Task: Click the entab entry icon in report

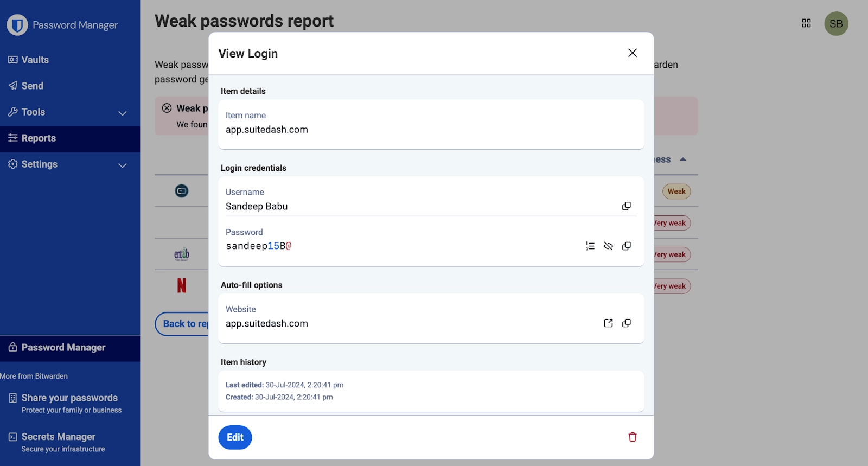Action: (182, 254)
